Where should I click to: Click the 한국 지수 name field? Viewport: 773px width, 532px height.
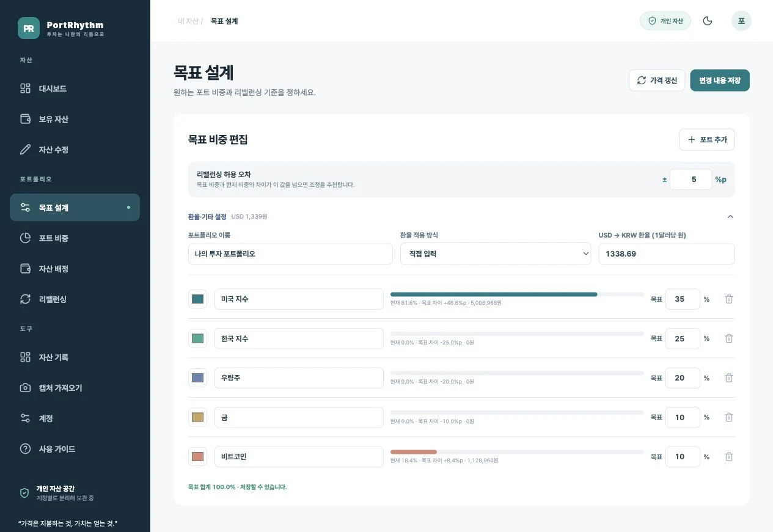click(x=299, y=338)
